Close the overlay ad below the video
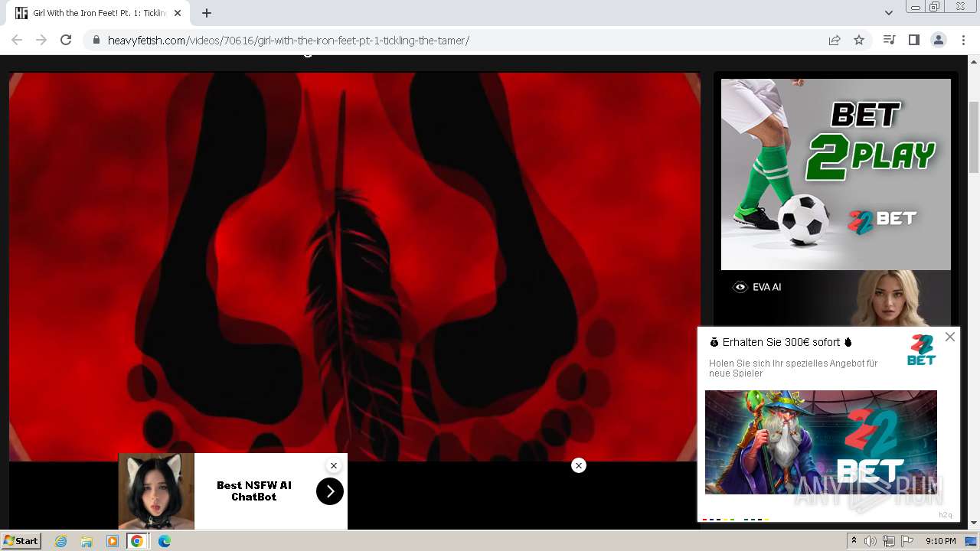 [579, 465]
